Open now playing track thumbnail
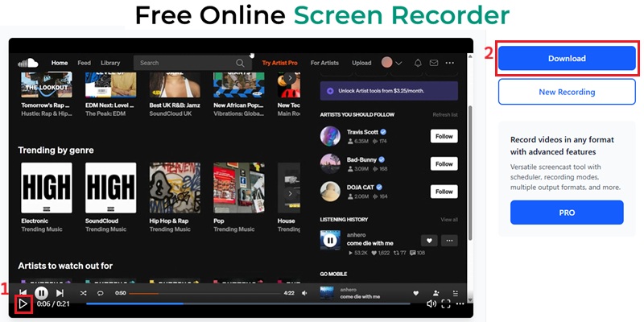 point(327,293)
